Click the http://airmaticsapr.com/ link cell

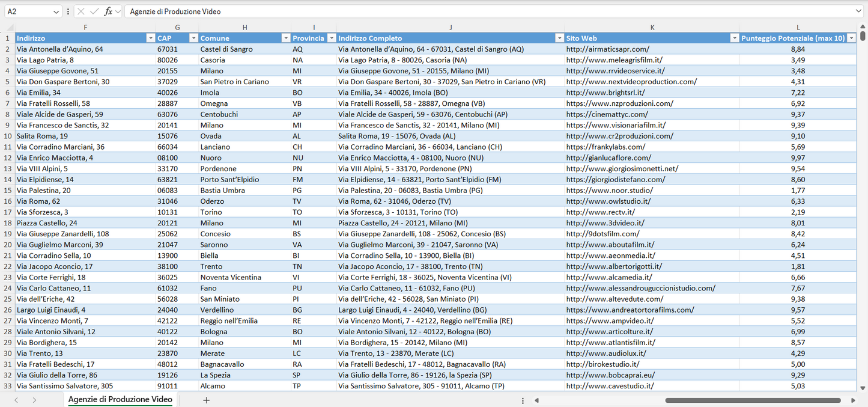tap(607, 49)
